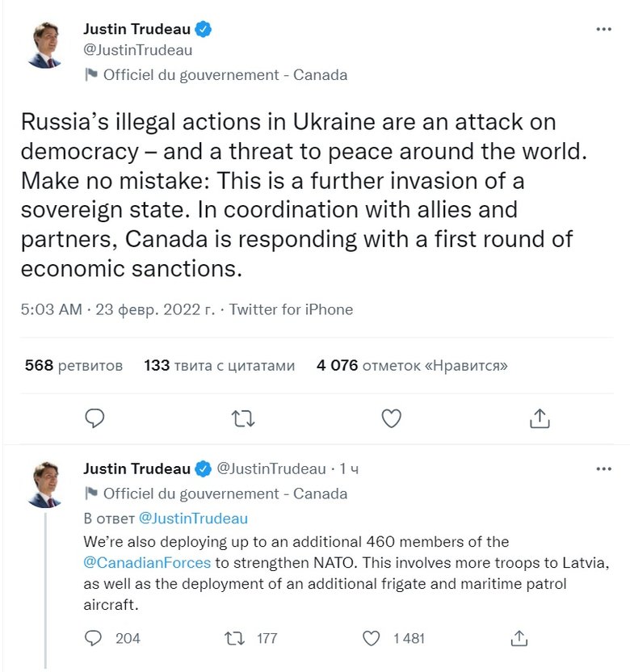This screenshot has height=672, width=630.
Task: View the 133 quote tweets
Action: [x=219, y=365]
